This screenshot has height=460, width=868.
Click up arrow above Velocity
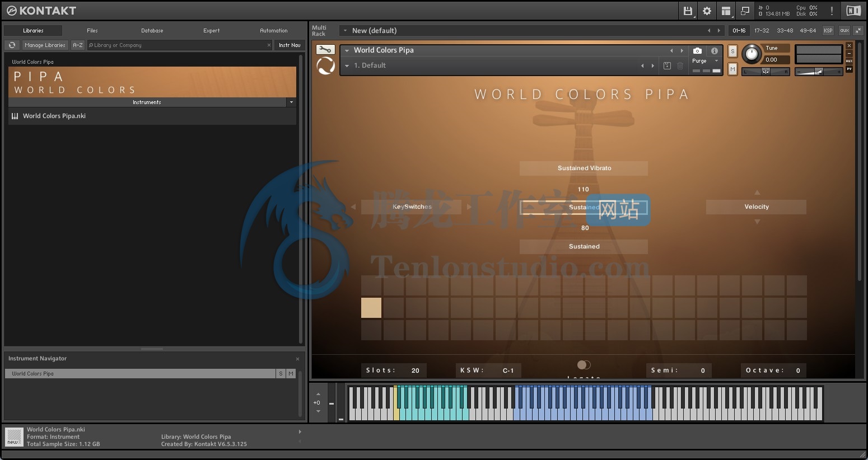click(x=757, y=192)
